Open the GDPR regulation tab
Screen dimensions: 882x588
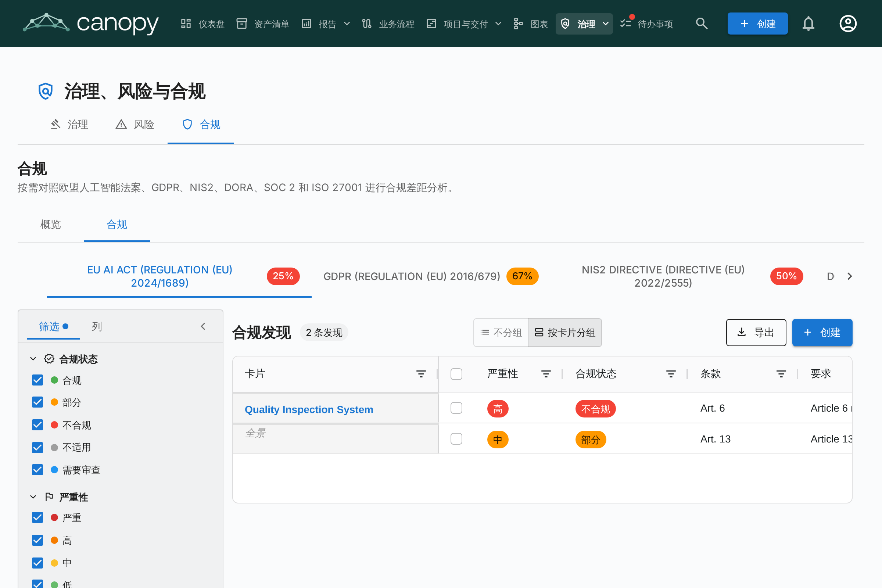click(x=430, y=276)
